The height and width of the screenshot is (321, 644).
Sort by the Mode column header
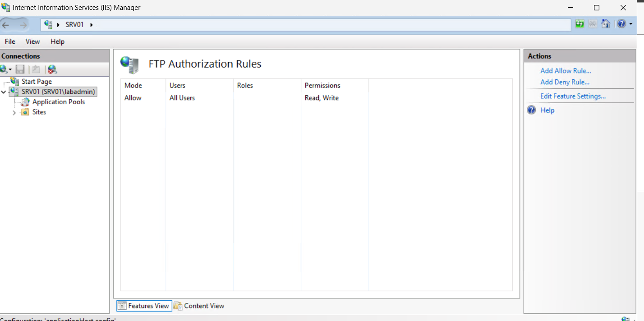(x=143, y=85)
